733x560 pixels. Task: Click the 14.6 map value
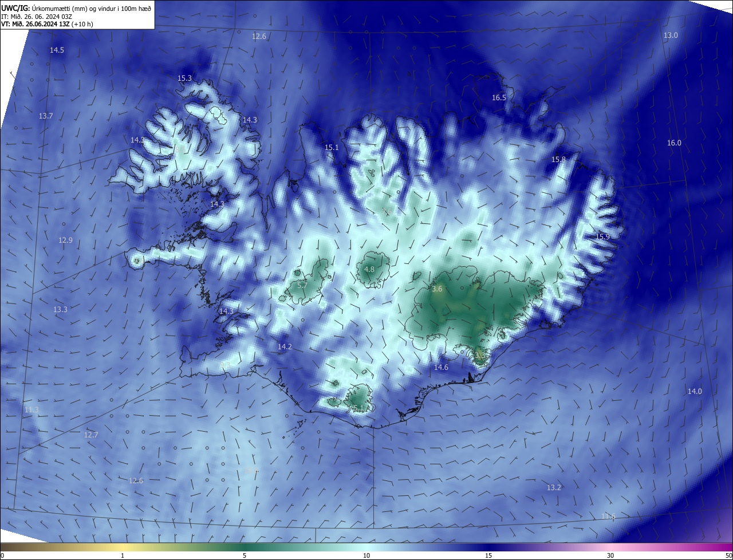coord(441,368)
